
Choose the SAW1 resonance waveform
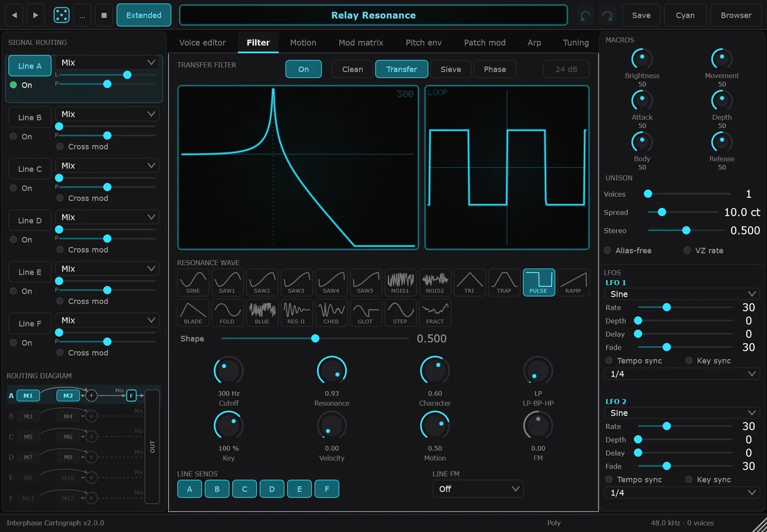pos(227,282)
